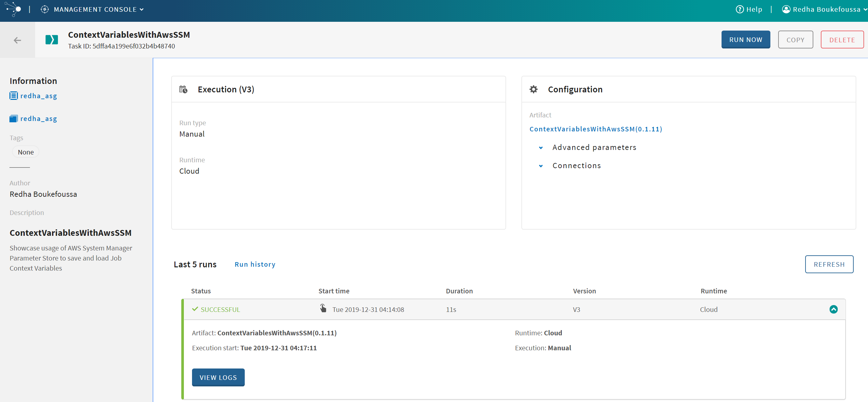Click the None tag under Tags
This screenshot has height=402, width=868.
[25, 152]
